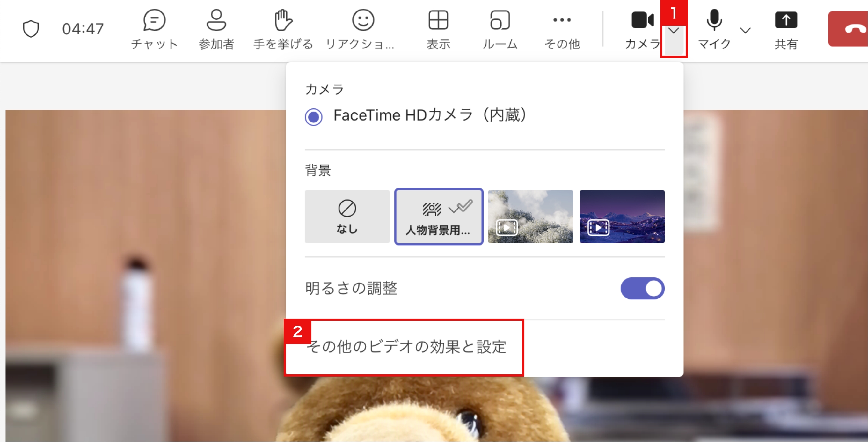The image size is (868, 442).
Task: Share your screen with 共有
Action: (x=786, y=29)
